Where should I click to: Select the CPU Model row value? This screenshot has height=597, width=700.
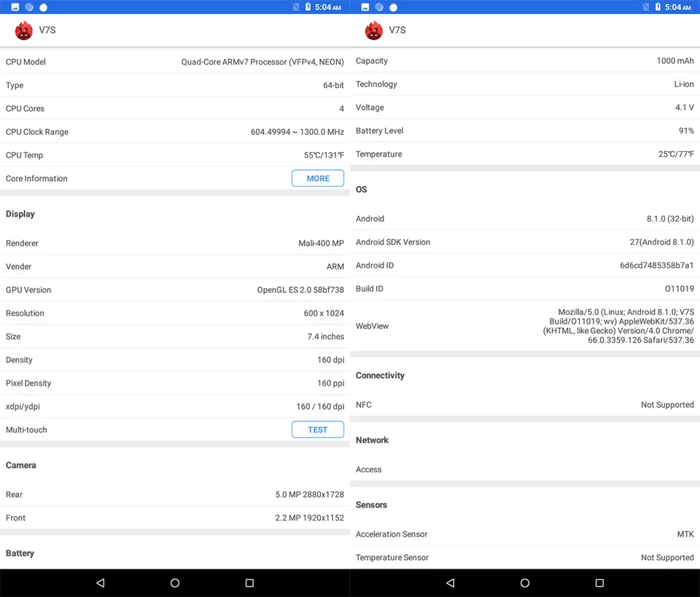click(x=262, y=62)
